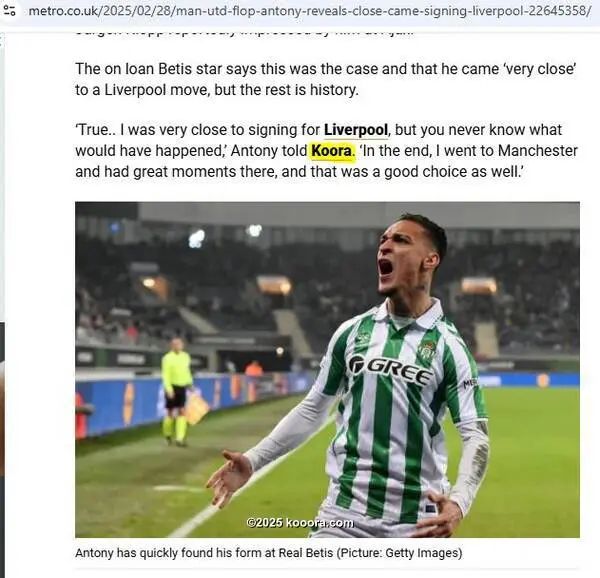Click the site information icon in address bar

pyautogui.click(x=9, y=11)
